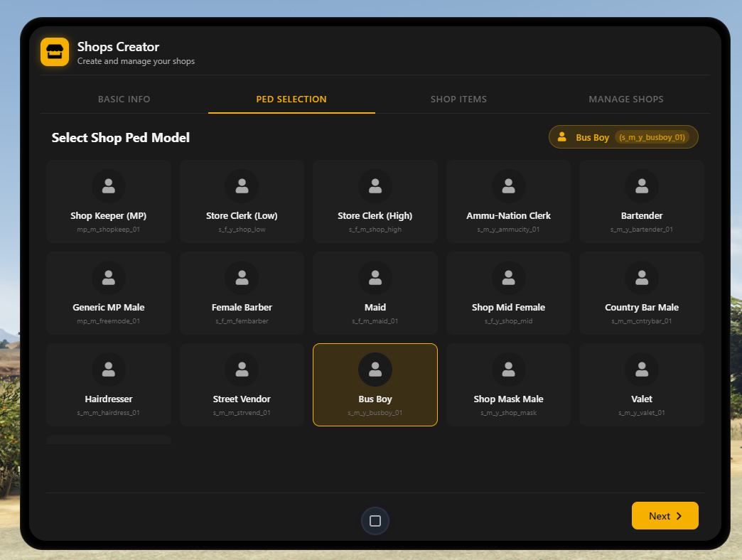The image size is (742, 560).
Task: Choose the Hairdresser ped name
Action: point(108,399)
